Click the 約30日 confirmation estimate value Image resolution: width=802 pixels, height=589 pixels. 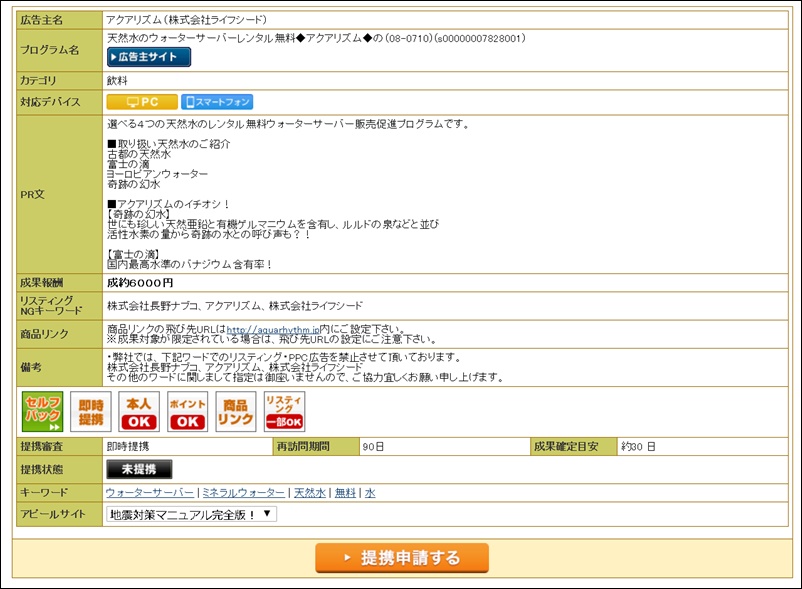(638, 446)
